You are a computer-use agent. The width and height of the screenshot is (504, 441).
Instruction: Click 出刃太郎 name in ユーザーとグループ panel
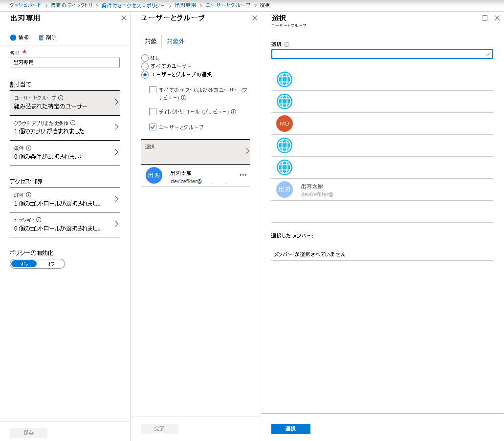coord(181,173)
